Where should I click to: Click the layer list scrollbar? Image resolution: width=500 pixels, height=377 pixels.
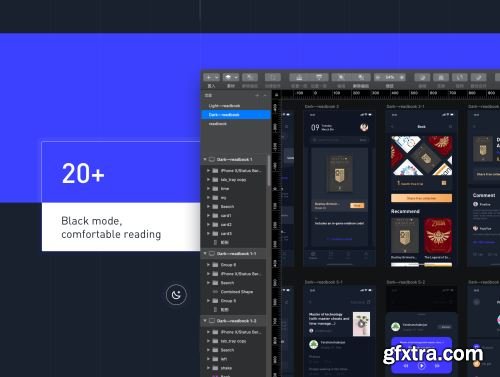click(268, 171)
